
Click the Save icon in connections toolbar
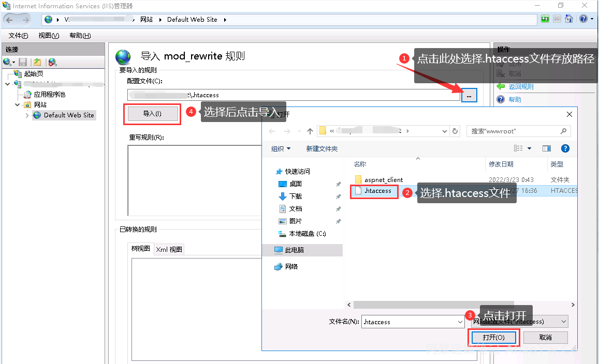[x=23, y=62]
